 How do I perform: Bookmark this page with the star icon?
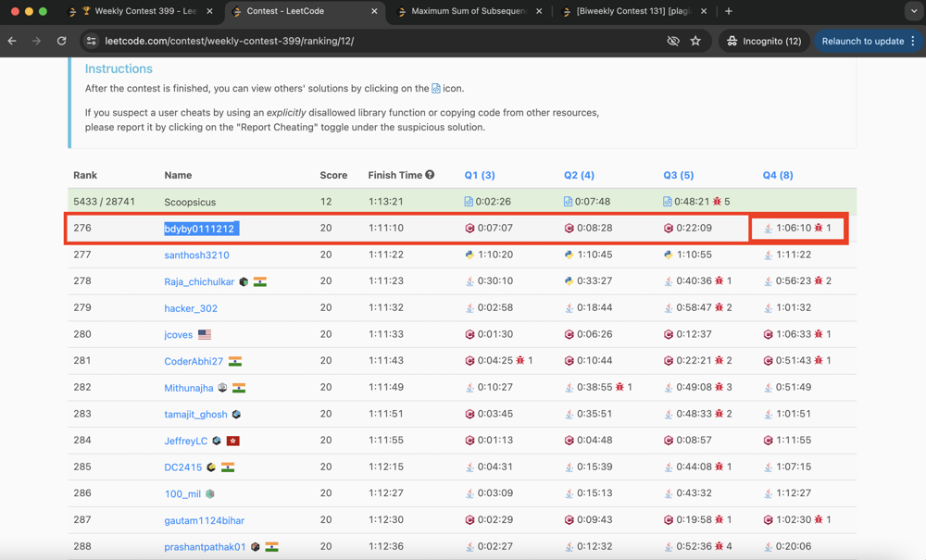[x=695, y=41]
